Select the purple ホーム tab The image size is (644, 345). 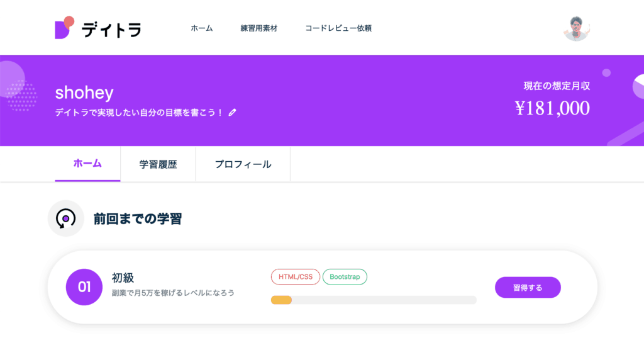click(87, 164)
